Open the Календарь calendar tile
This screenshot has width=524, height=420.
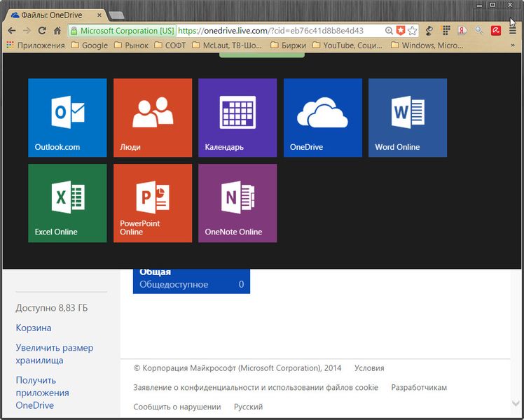[x=237, y=118]
